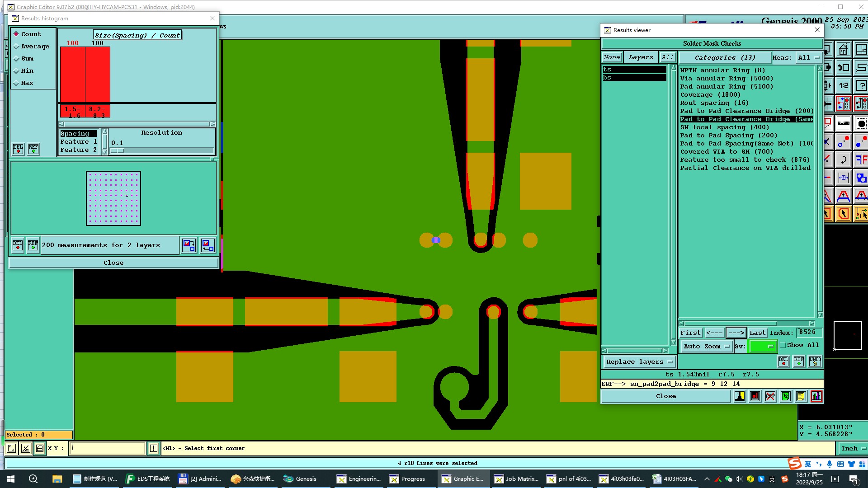Select NPTH annular Ring (8) category
This screenshot has height=488, width=868.
(722, 70)
